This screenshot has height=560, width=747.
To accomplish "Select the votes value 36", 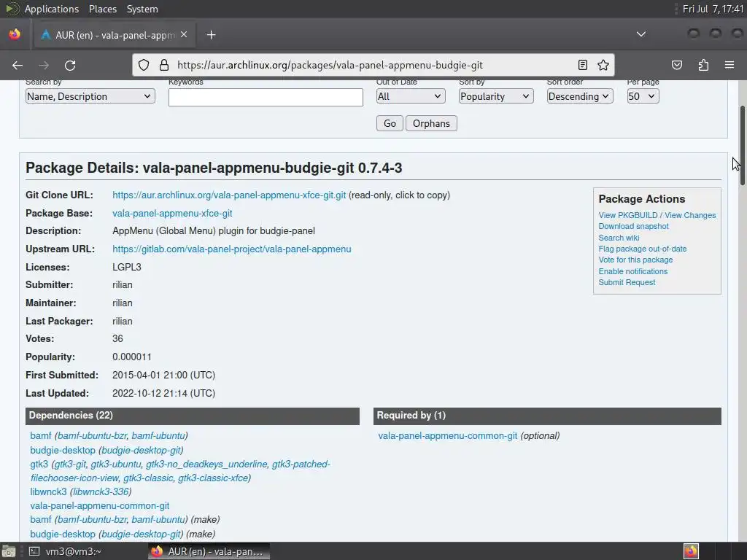I will point(117,339).
